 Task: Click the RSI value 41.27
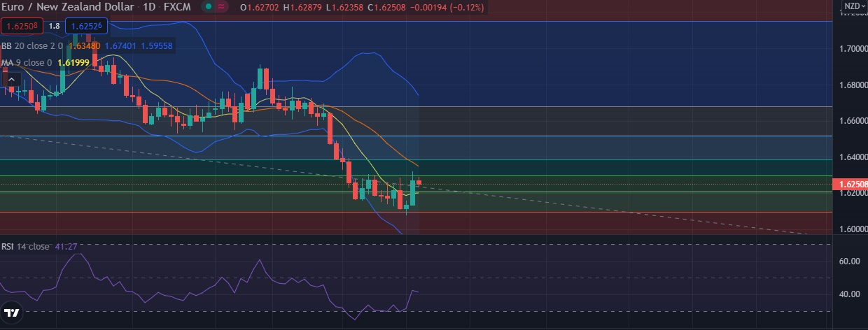point(66,247)
